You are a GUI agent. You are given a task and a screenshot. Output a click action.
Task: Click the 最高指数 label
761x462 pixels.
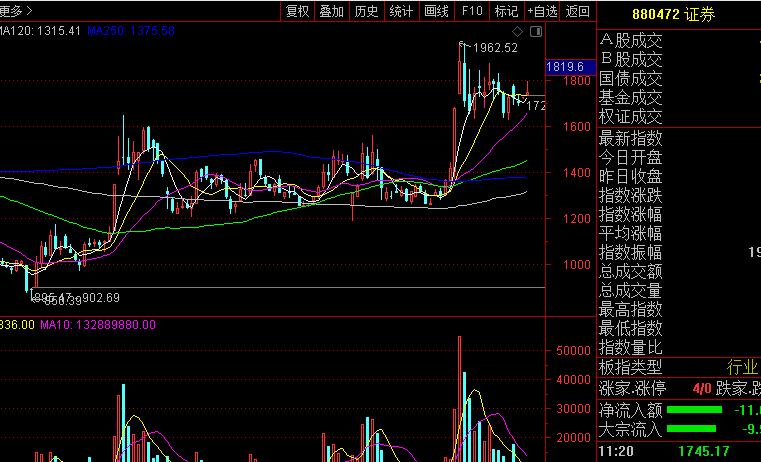coord(630,309)
